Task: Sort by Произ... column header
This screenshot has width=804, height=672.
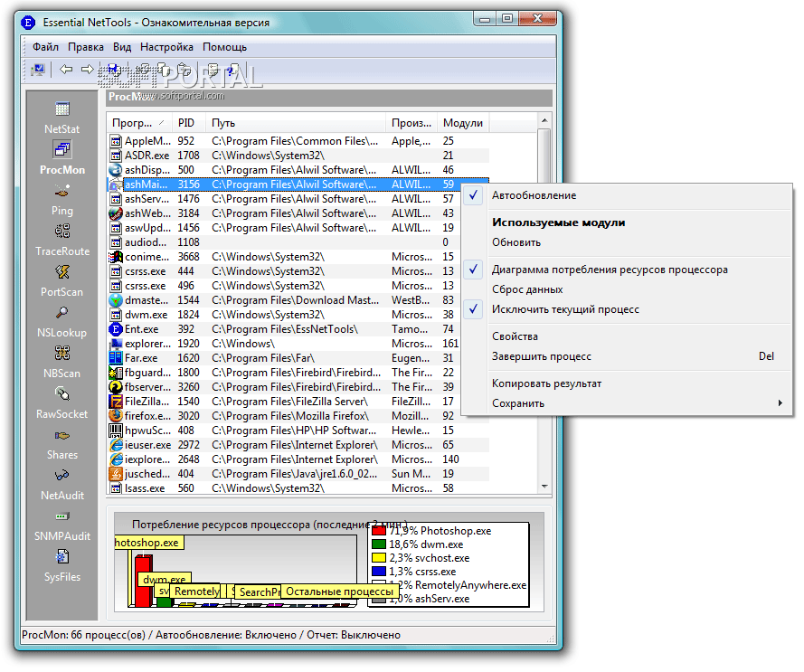Action: (x=411, y=123)
